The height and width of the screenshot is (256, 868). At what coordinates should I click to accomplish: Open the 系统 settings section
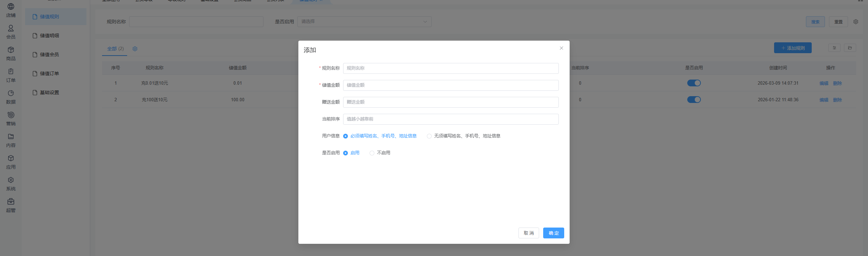coord(11,184)
